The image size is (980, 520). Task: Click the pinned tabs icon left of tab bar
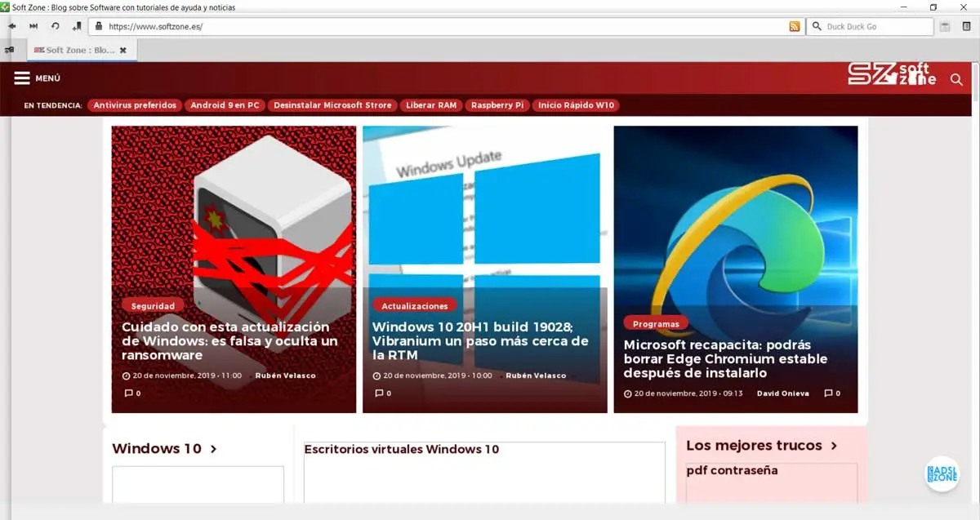pyautogui.click(x=9, y=50)
